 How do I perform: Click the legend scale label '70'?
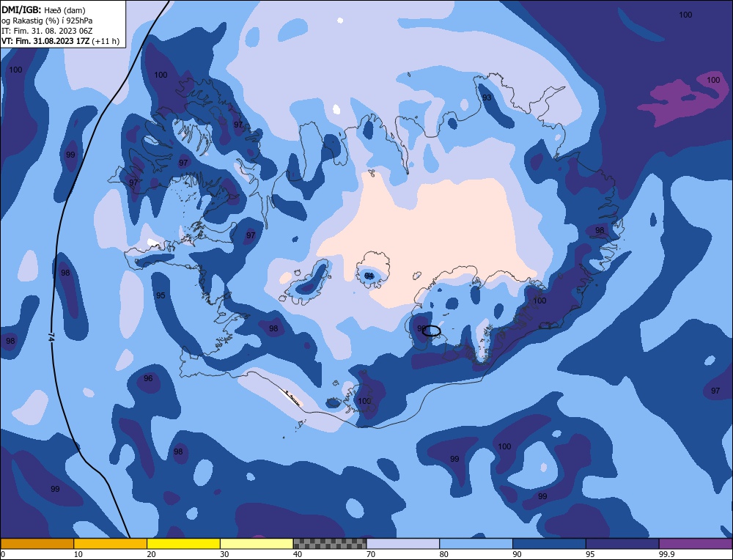click(x=371, y=554)
